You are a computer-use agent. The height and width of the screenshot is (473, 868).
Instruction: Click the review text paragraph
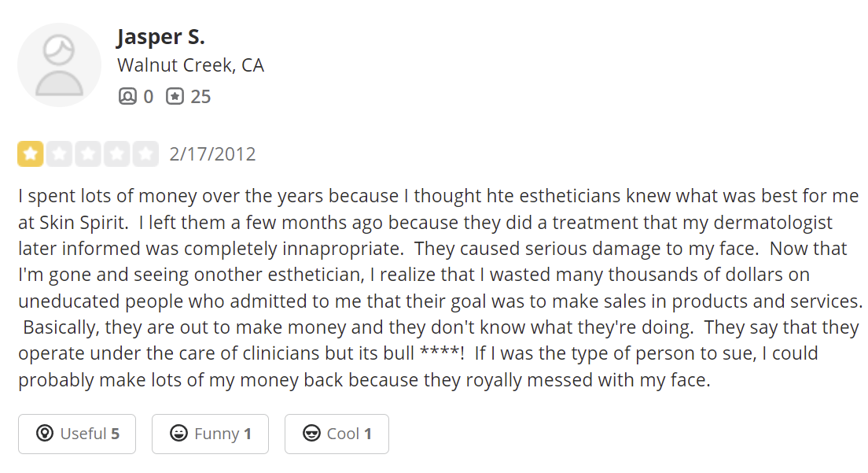tap(440, 288)
